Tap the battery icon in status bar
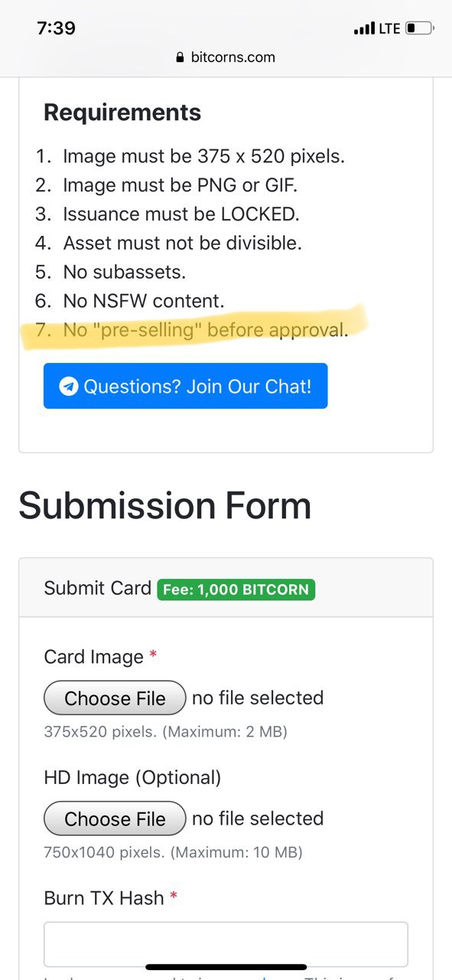 419,28
